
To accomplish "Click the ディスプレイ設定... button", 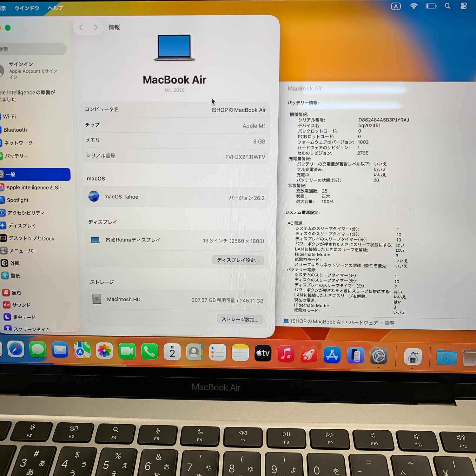I will [238, 260].
